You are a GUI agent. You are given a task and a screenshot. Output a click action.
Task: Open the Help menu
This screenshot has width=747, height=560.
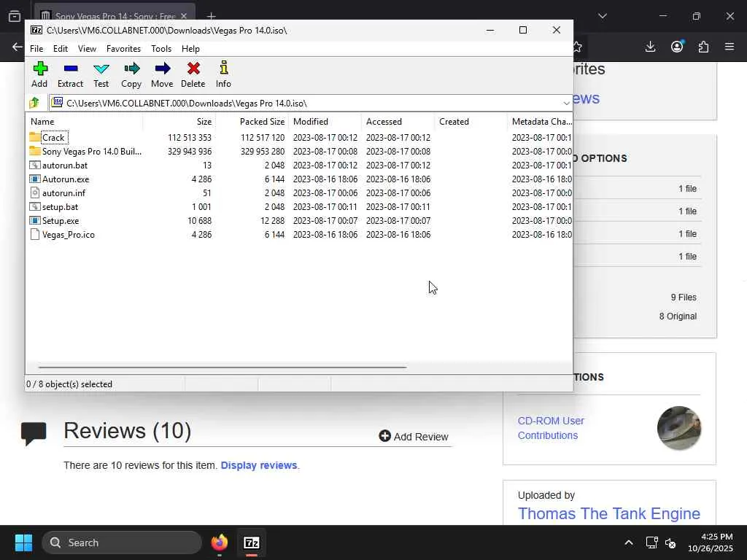[x=190, y=49]
